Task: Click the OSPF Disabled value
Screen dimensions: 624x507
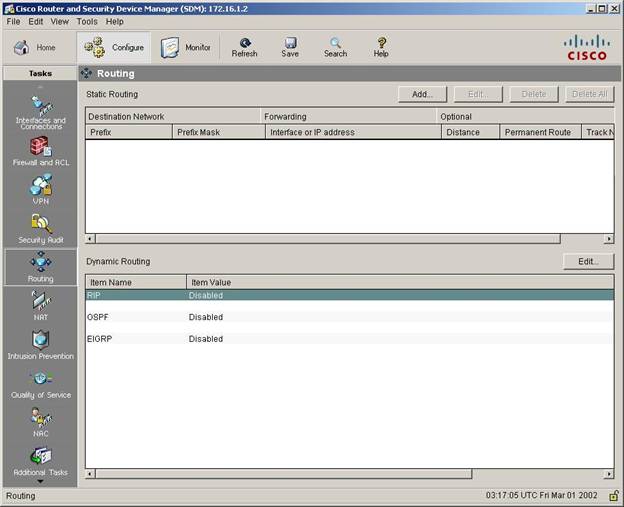Action: pyautogui.click(x=206, y=317)
